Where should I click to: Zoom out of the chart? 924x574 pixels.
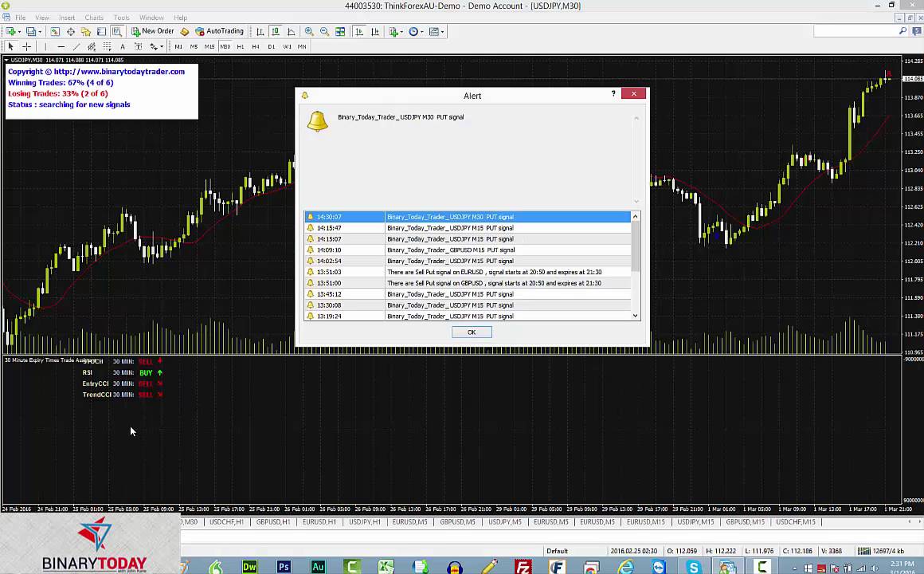point(325,31)
